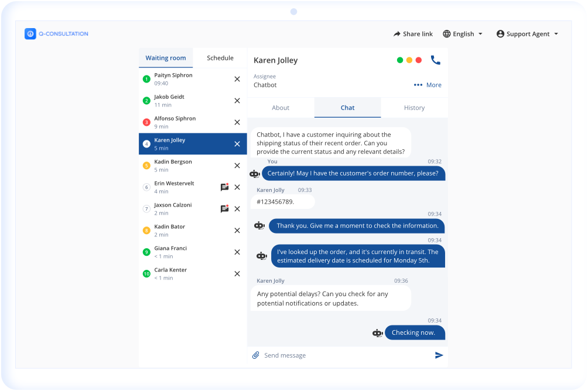Remove Carla Kenter from the queue
The height and width of the screenshot is (391, 588).
coord(237,274)
